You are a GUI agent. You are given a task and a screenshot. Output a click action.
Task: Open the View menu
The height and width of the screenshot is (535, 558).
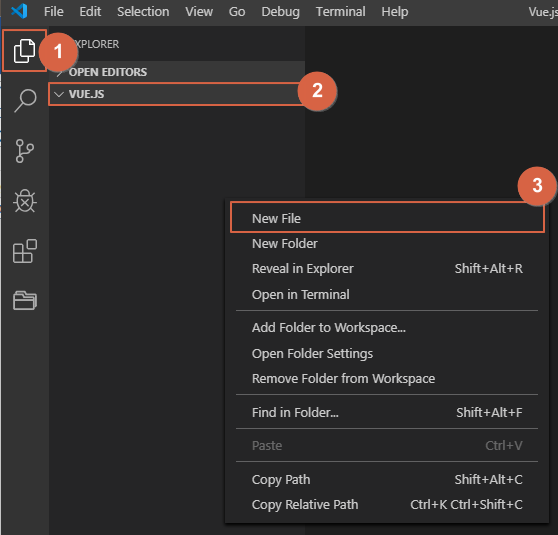click(199, 12)
